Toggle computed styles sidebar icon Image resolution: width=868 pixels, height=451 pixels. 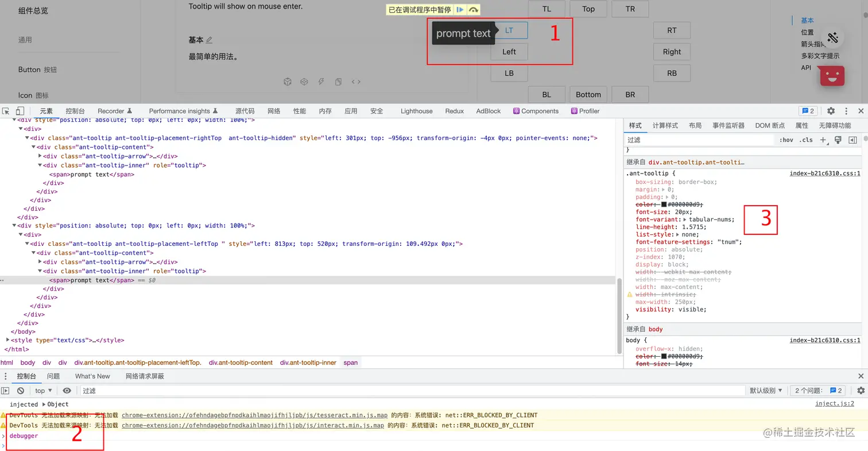click(x=852, y=140)
